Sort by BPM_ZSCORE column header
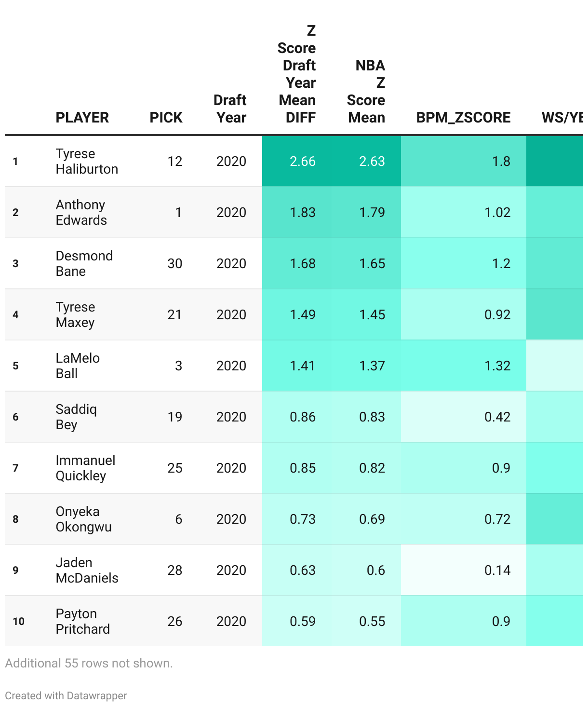Viewport: 588px width, 707px height. click(463, 117)
